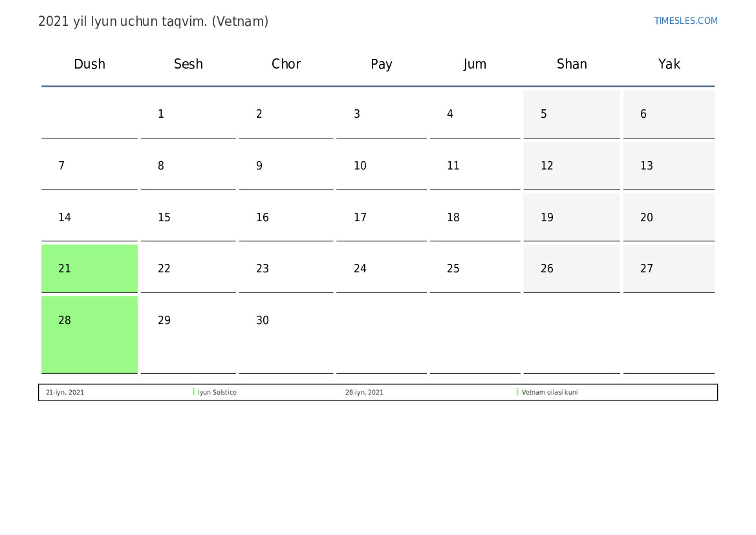Select Sunday day 27 cell
The height and width of the screenshot is (535, 756).
pos(669,268)
